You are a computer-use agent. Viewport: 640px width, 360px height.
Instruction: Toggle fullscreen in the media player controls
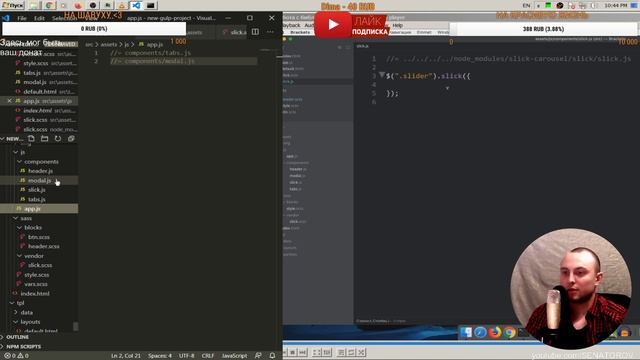pyautogui.click(x=317, y=352)
